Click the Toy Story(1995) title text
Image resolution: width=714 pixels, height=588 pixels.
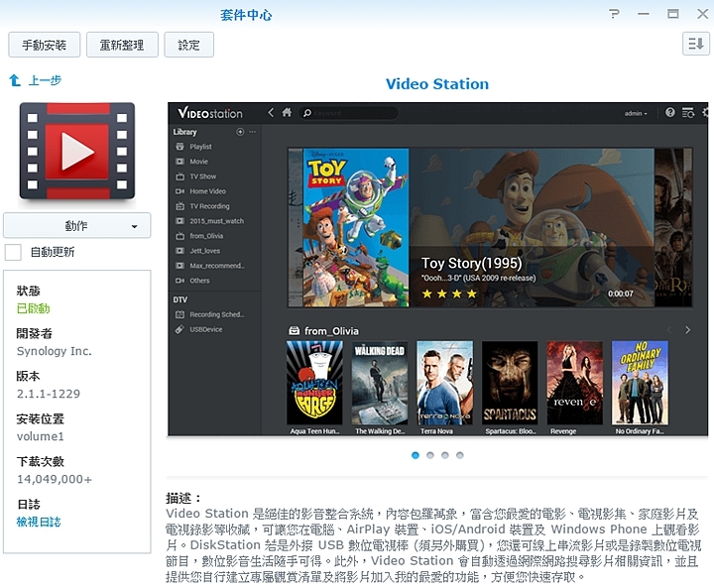point(472,263)
